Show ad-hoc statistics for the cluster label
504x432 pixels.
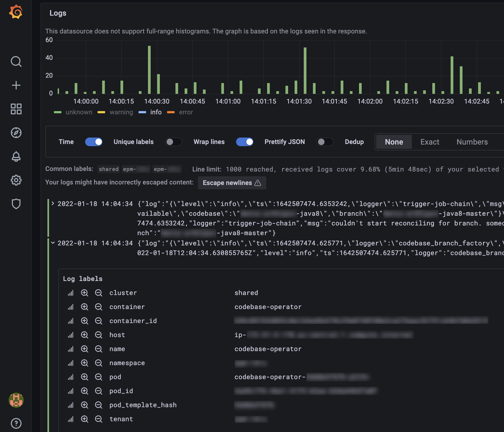coord(71,293)
